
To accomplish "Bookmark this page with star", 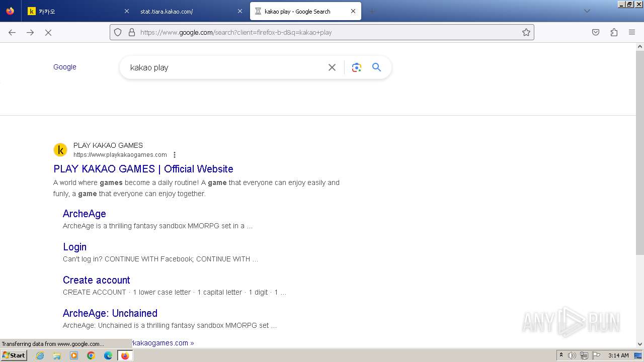I will 526,32.
